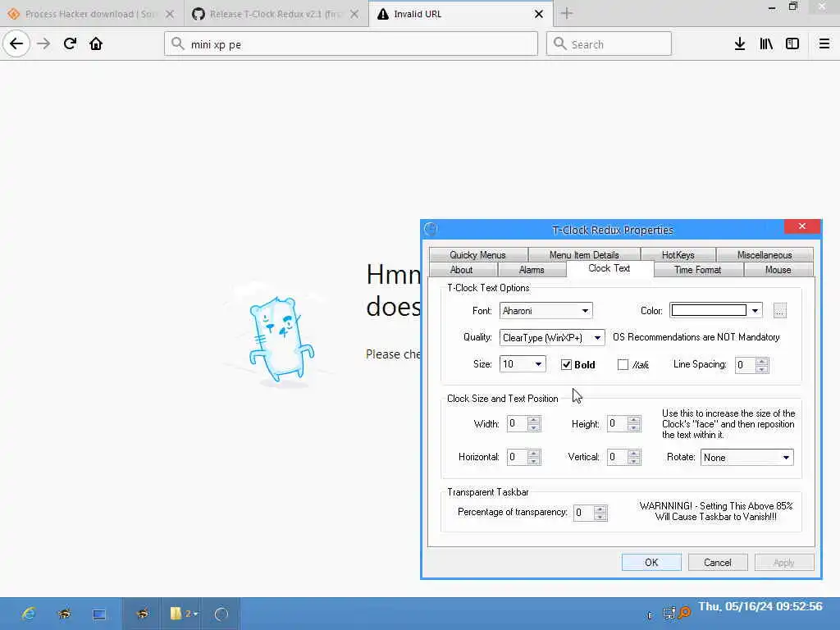Click the Apply button in the dialog
The image size is (840, 630).
click(783, 563)
